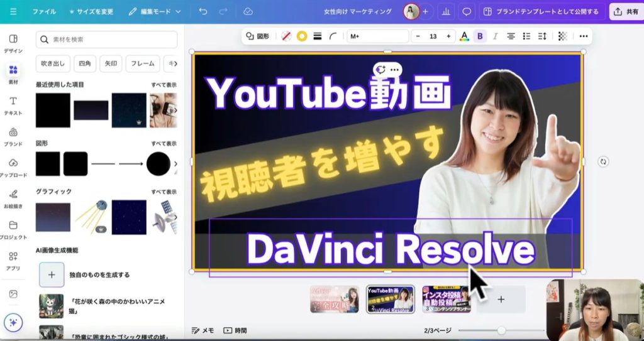Screen dimensions: 644x341
Task: Open the アップロード (Uploads) sidebar panel
Action: (x=13, y=167)
